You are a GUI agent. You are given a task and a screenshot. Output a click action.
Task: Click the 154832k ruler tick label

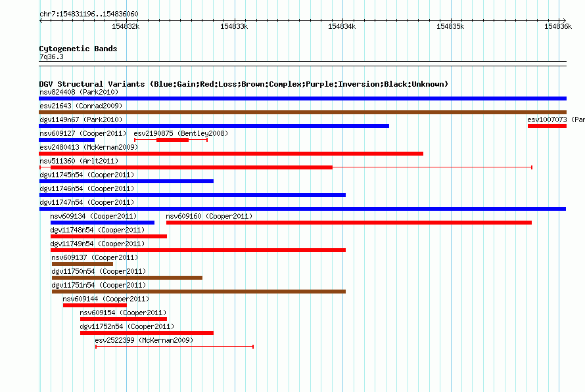click(126, 26)
